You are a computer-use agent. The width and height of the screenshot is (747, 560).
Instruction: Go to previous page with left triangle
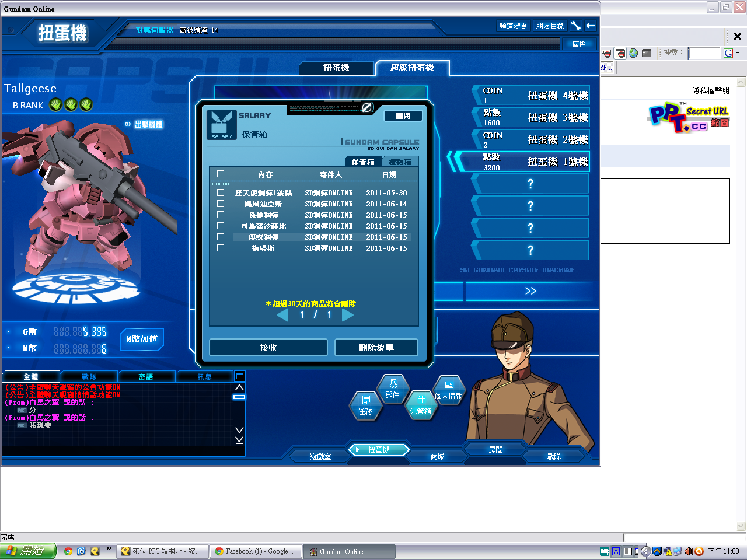[x=282, y=315]
